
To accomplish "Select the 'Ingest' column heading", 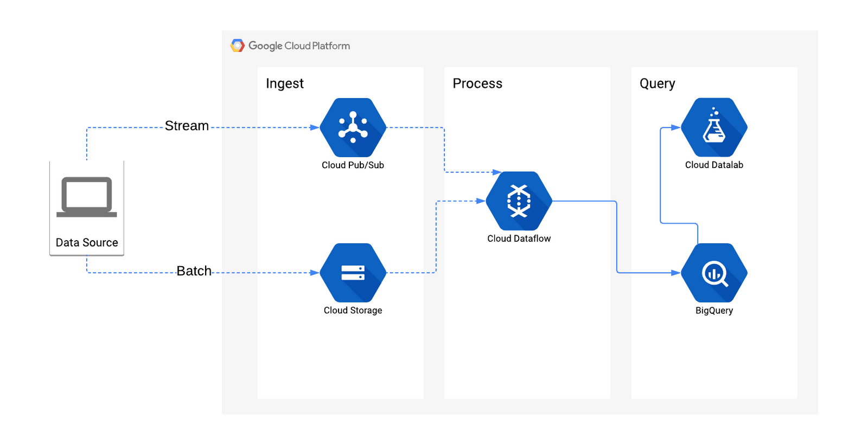I will (285, 83).
